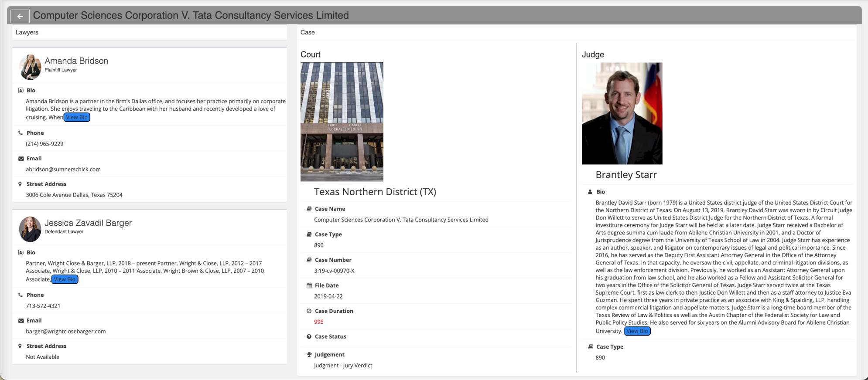
Task: Click the Lawyers panel header
Action: point(150,33)
